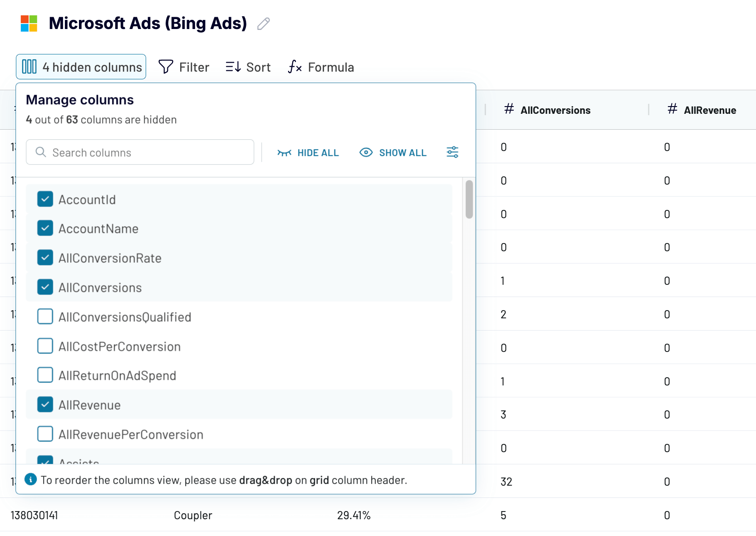Open the column settings sliders icon
The height and width of the screenshot is (536, 756).
coord(452,152)
